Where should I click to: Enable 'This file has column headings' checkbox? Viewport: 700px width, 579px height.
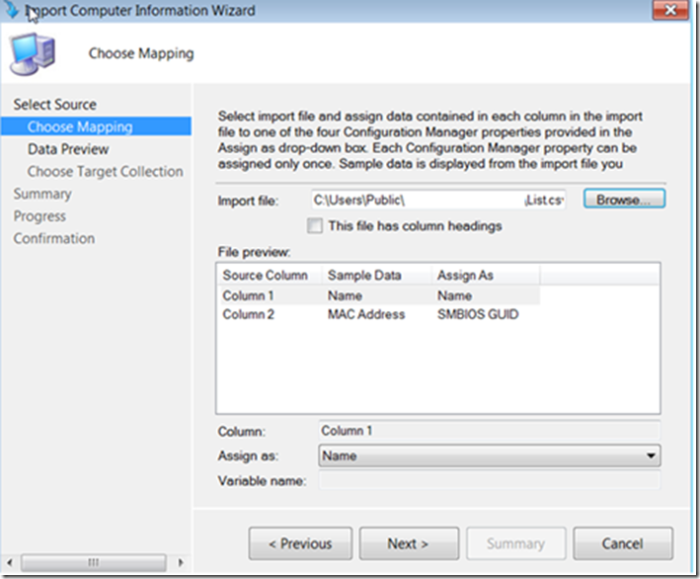point(315,226)
